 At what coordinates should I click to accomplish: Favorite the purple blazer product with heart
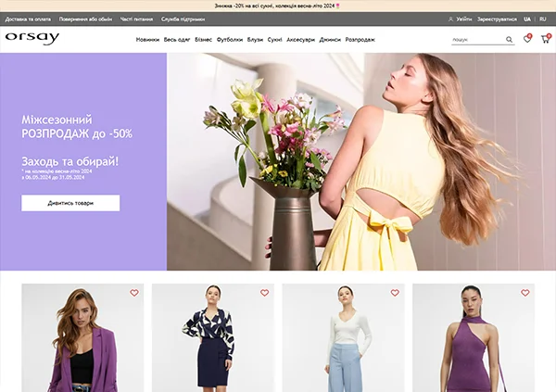(134, 293)
